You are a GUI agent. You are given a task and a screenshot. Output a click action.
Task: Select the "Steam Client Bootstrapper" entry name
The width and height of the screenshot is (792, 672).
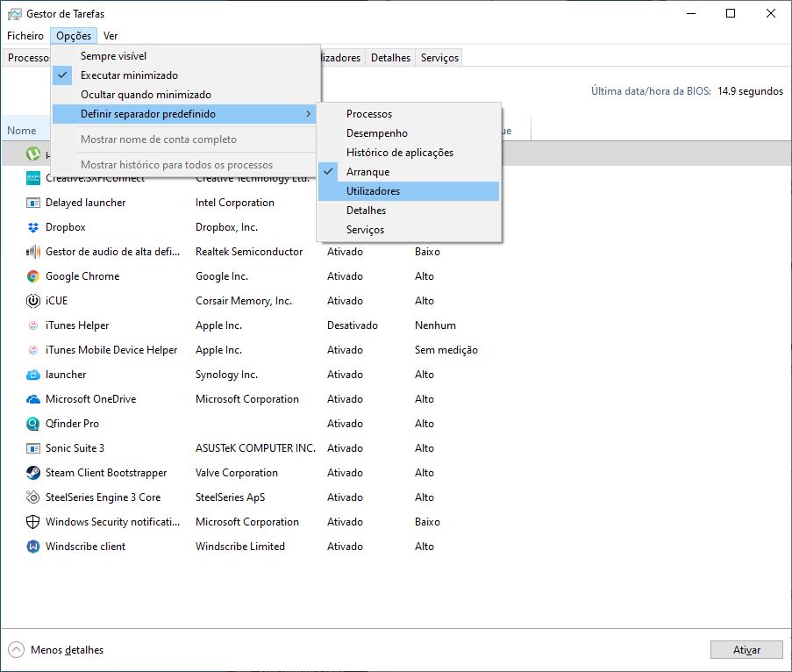click(106, 473)
